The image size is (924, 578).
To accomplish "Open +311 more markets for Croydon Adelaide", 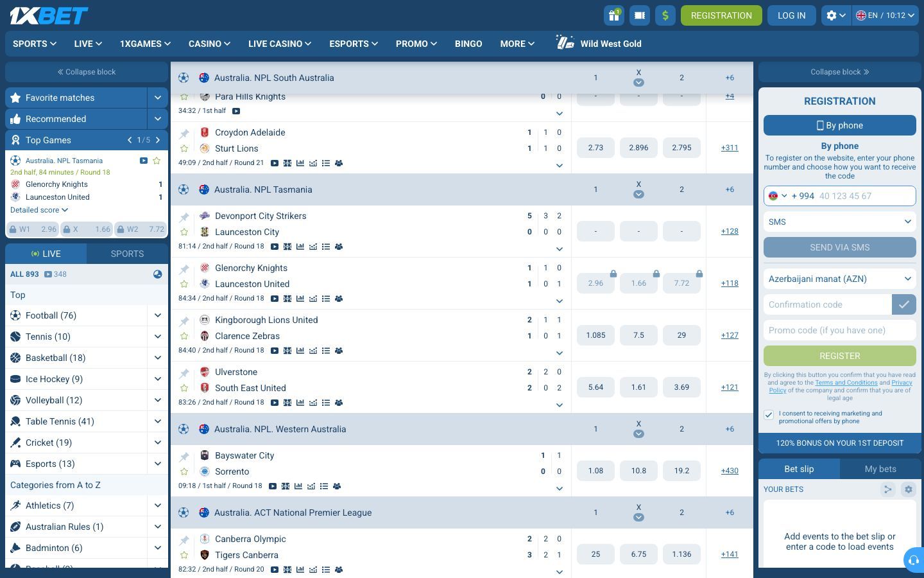I will [x=730, y=148].
